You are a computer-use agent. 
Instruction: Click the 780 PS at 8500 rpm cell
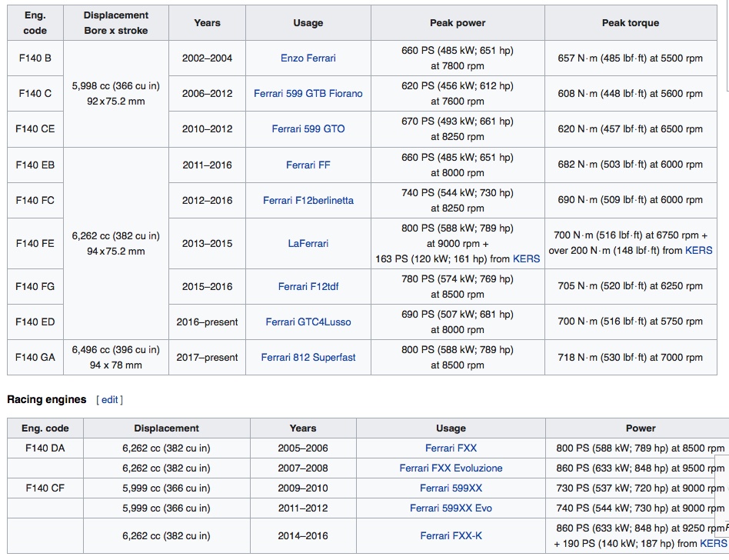click(x=458, y=286)
